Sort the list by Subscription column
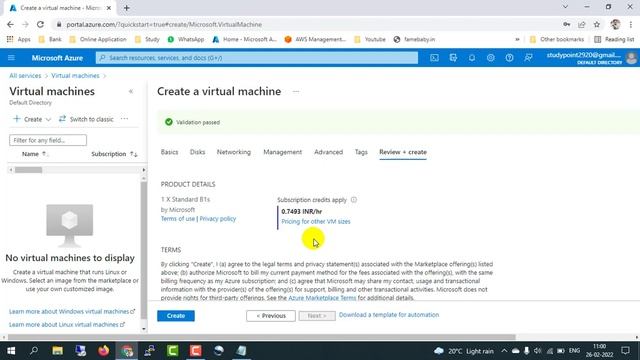 click(114, 154)
